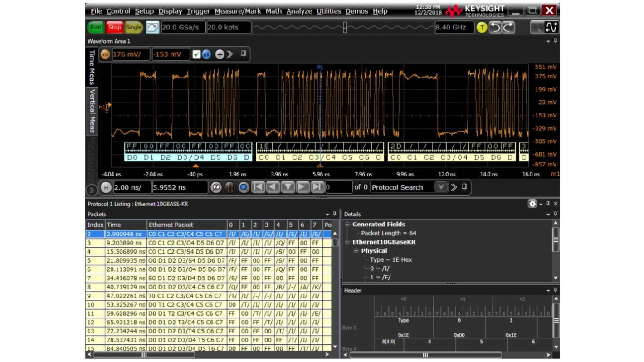Screen dimensions: 644x362
Task: Select packet row with time 9.203890 ns
Action: (209, 243)
